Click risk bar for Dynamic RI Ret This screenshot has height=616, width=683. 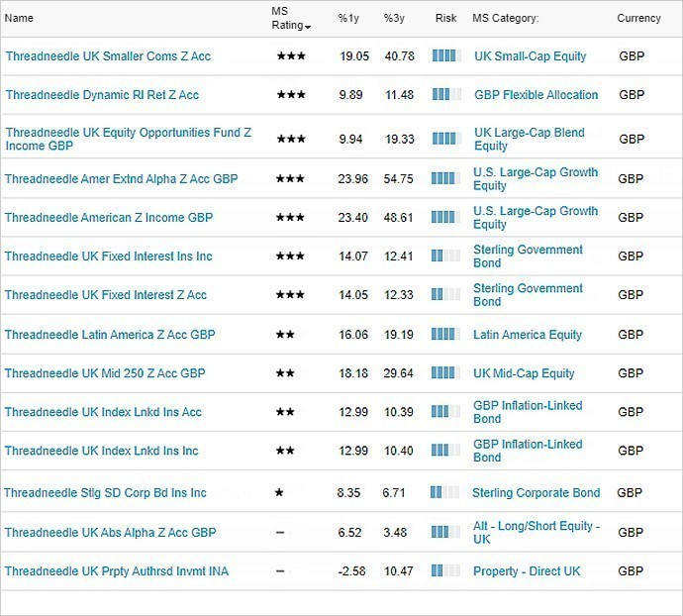click(x=446, y=94)
